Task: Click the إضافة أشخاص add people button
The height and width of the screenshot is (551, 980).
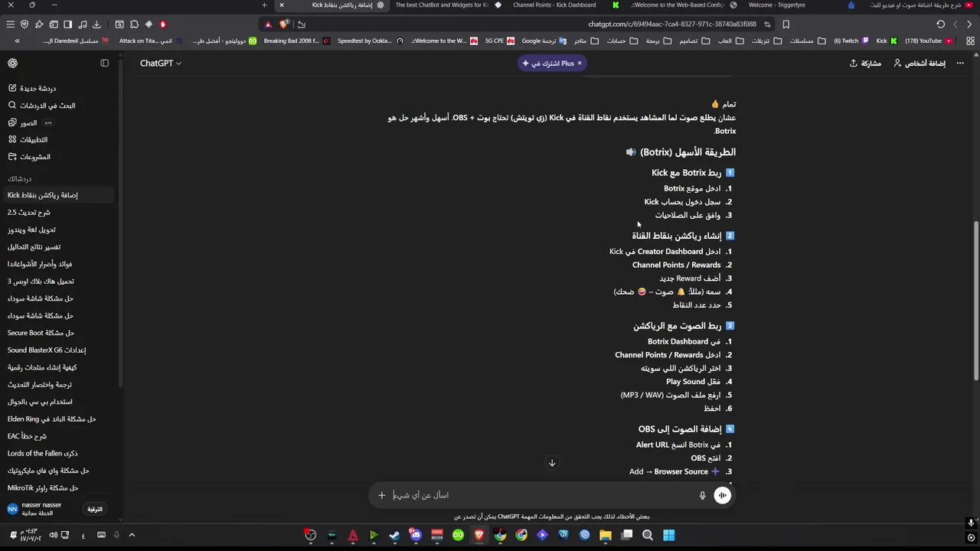Action: tap(920, 64)
